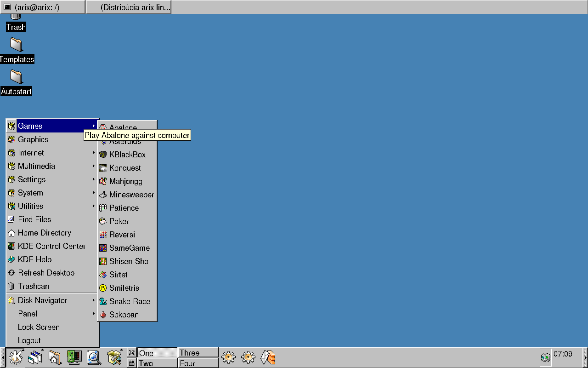
Task: Click the Trashcan icon in the K menu
Action: pos(11,286)
